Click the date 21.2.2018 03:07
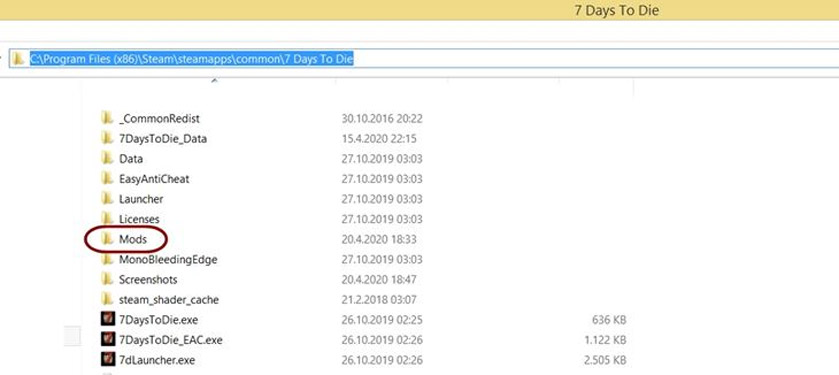 pyautogui.click(x=379, y=300)
